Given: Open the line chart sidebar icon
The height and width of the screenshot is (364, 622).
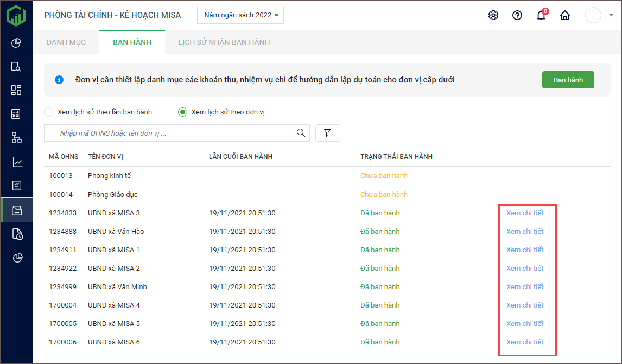Looking at the screenshot, I should click(16, 162).
